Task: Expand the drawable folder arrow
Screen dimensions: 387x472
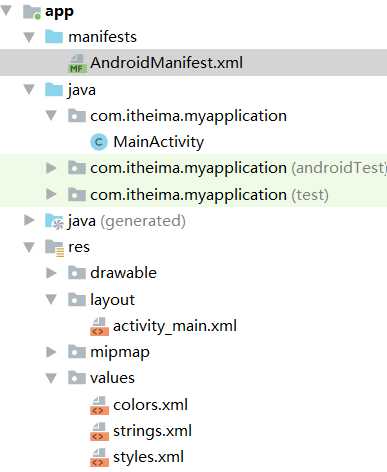Action: click(51, 273)
